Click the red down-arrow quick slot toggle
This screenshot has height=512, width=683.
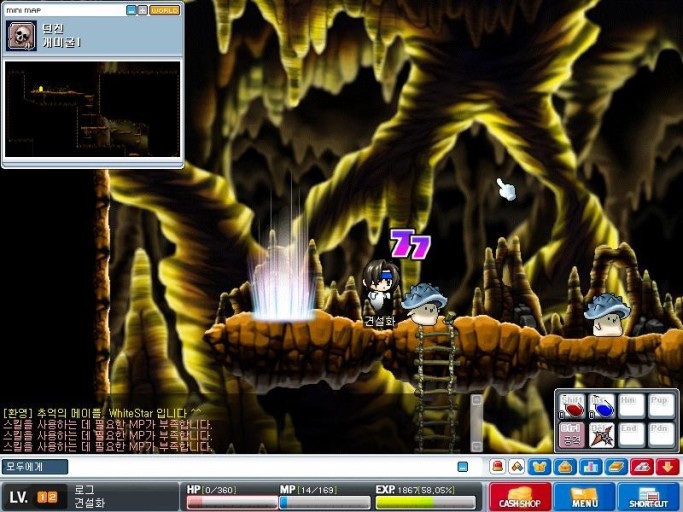667,467
